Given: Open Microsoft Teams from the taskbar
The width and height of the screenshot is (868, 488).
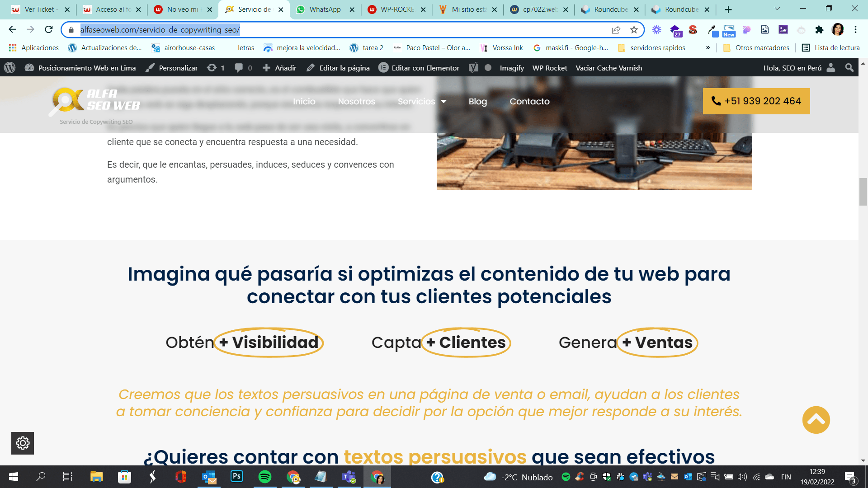Looking at the screenshot, I should coord(349,477).
